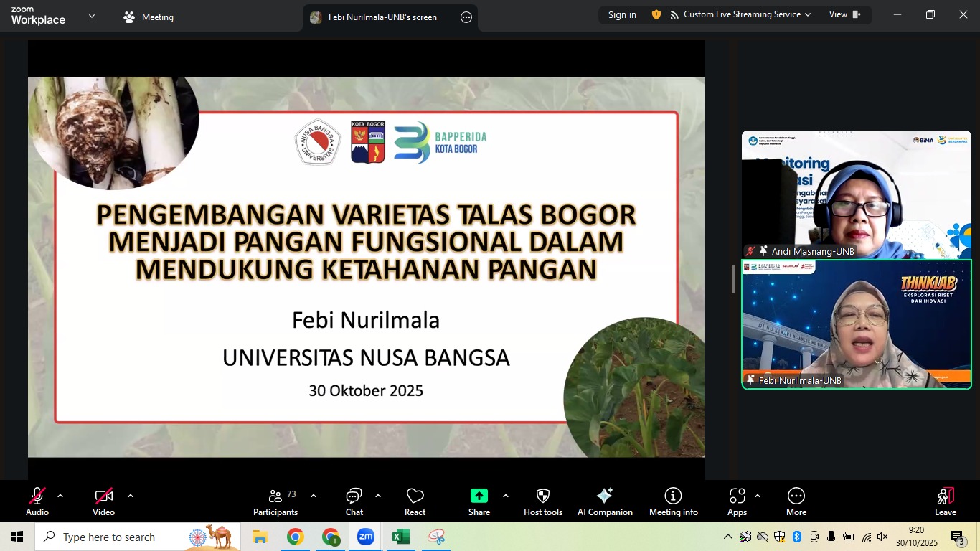The width and height of the screenshot is (980, 551).
Task: Open the Chat panel
Action: point(354,501)
